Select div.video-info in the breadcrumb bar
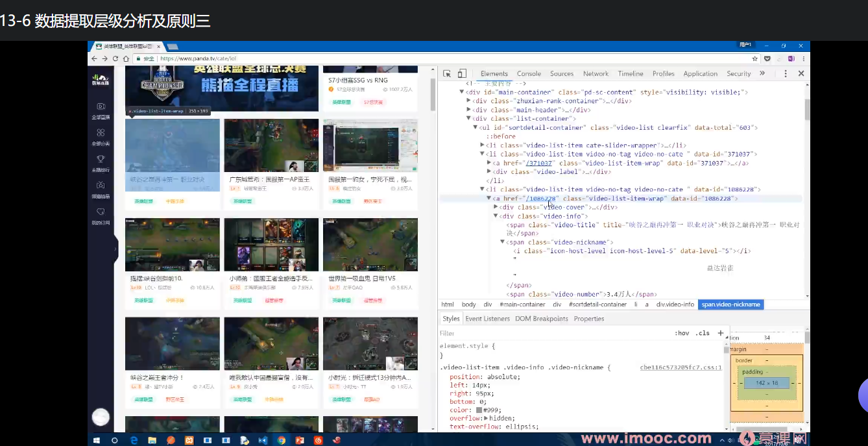Viewport: 868px width, 446px height. 675,304
